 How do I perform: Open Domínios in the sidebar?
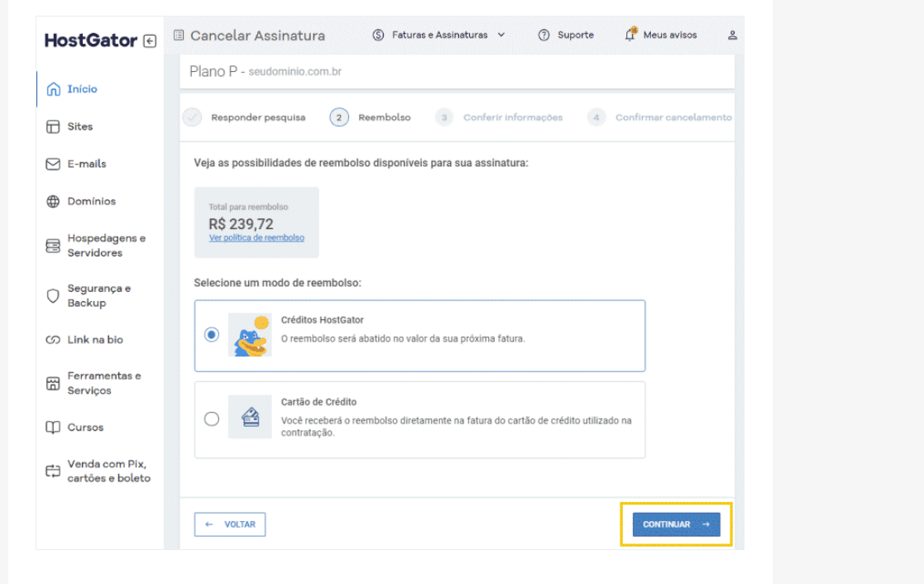(x=91, y=202)
